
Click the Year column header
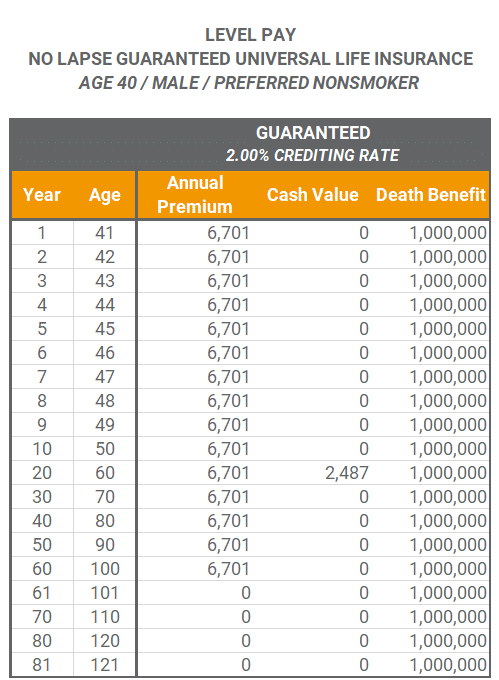(x=42, y=195)
